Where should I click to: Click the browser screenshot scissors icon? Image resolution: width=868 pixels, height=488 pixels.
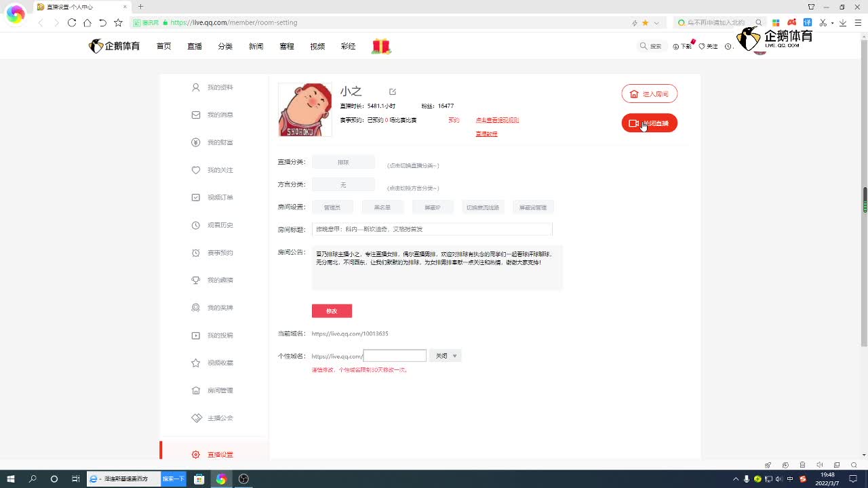(823, 22)
